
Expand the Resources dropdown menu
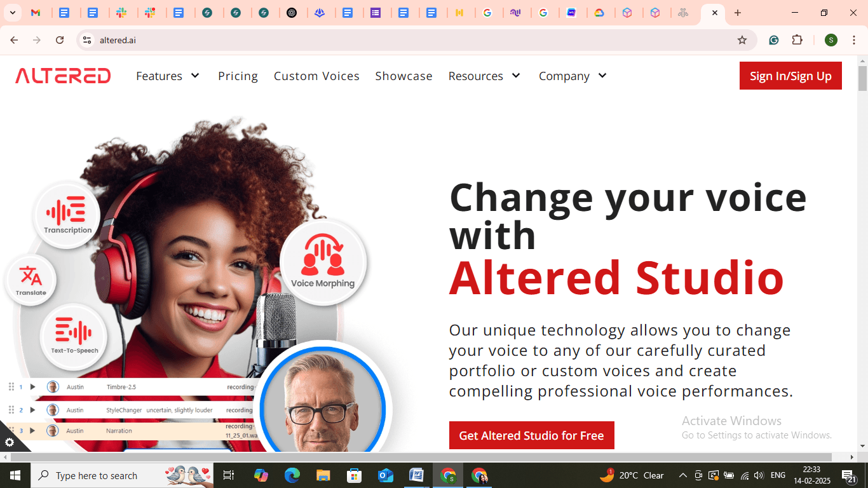[x=484, y=76]
